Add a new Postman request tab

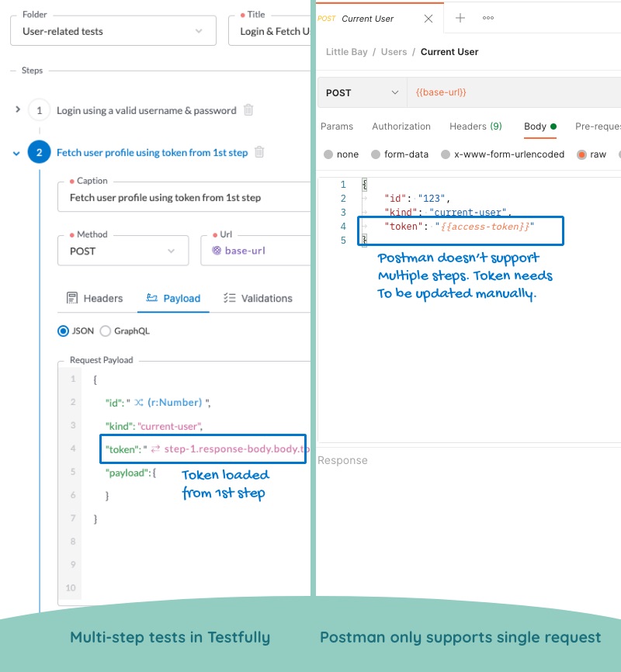(x=460, y=18)
